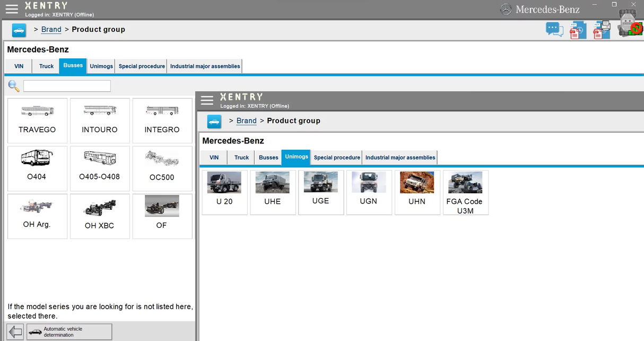The height and width of the screenshot is (341, 644).
Task: Click the PDF document export icon
Action: (577, 30)
